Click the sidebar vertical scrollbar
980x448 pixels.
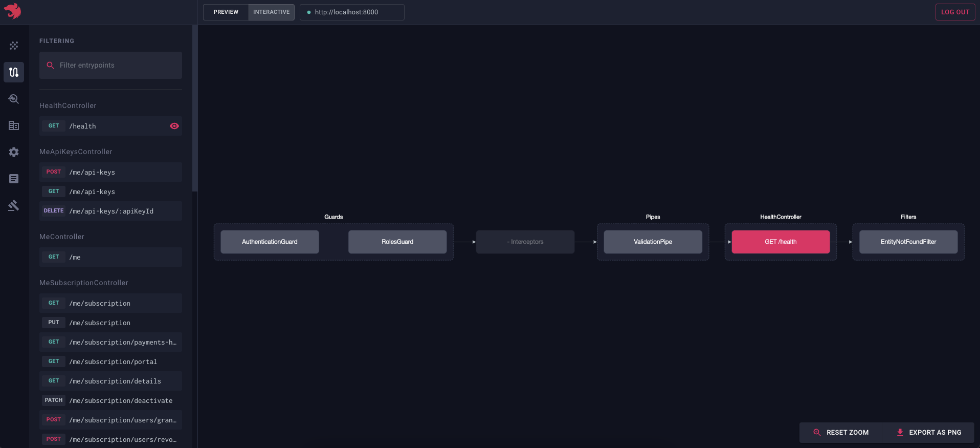pyautogui.click(x=194, y=108)
